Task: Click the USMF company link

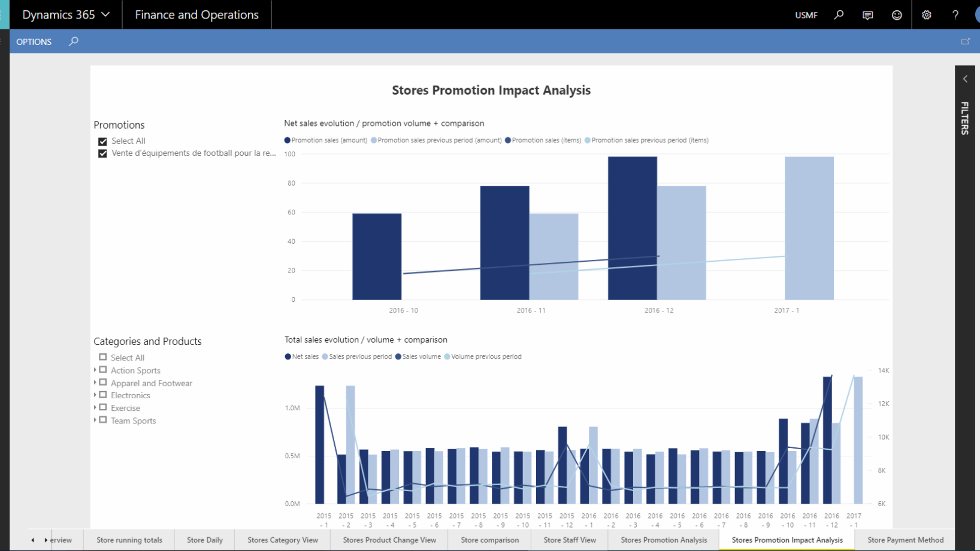Action: (x=806, y=15)
